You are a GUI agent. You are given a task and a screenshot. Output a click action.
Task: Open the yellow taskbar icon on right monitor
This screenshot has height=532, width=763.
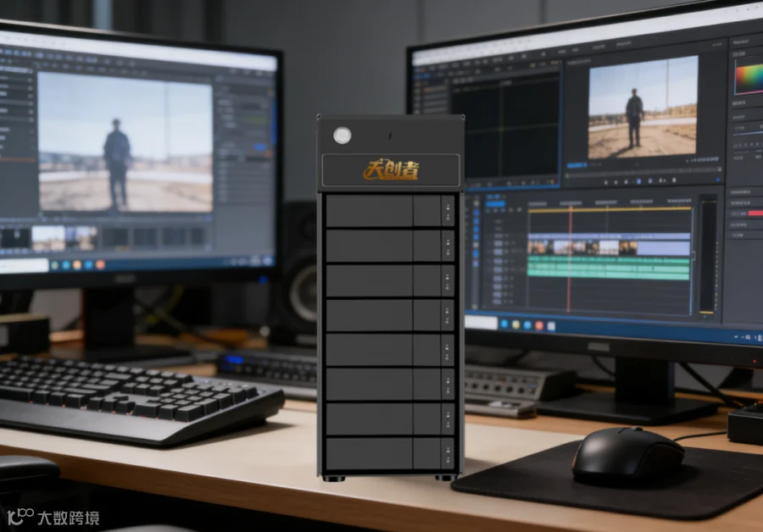[515, 324]
